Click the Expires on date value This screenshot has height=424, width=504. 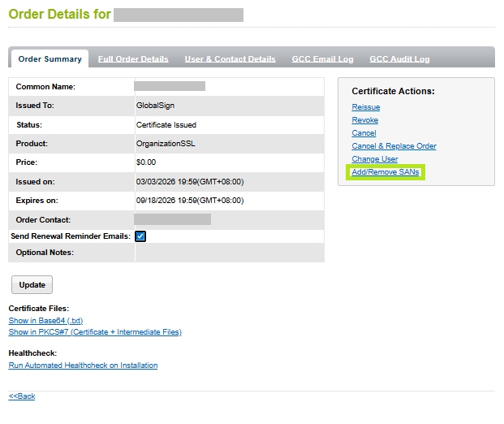[190, 200]
